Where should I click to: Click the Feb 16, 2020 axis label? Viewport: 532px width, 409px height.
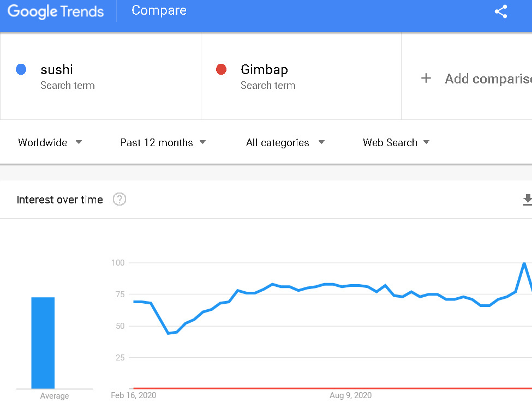pyautogui.click(x=133, y=395)
